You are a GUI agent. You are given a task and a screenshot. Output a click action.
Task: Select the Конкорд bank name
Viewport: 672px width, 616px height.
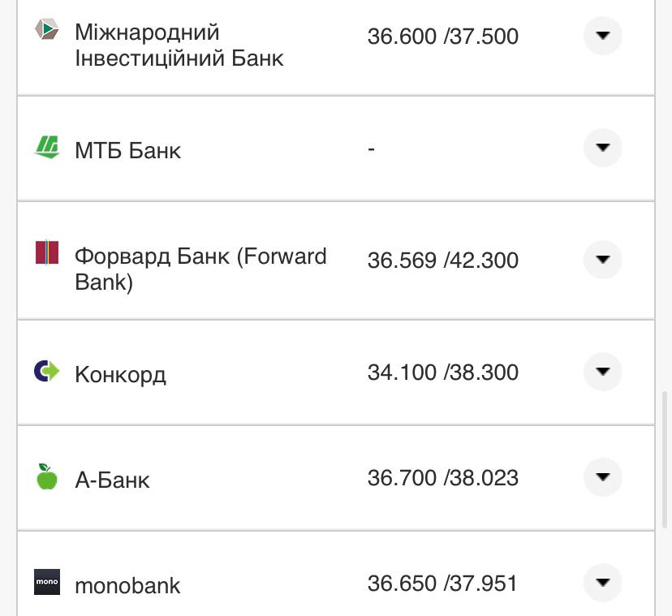pyautogui.click(x=120, y=374)
